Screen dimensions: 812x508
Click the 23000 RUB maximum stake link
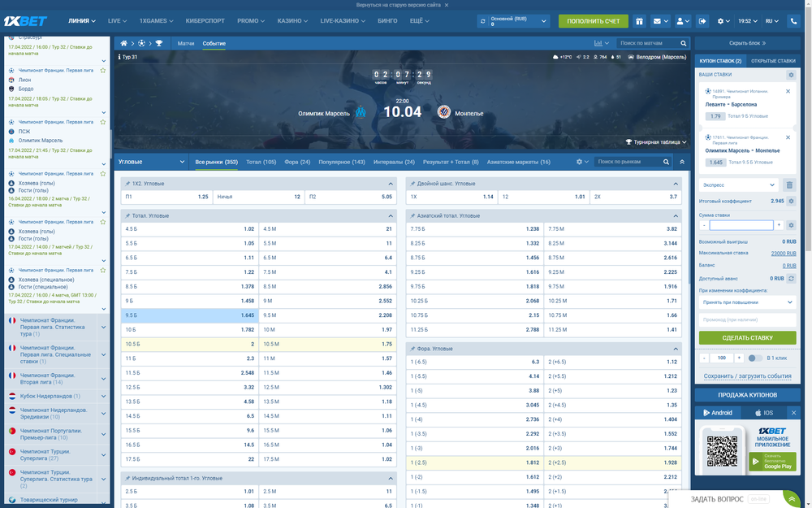click(783, 254)
